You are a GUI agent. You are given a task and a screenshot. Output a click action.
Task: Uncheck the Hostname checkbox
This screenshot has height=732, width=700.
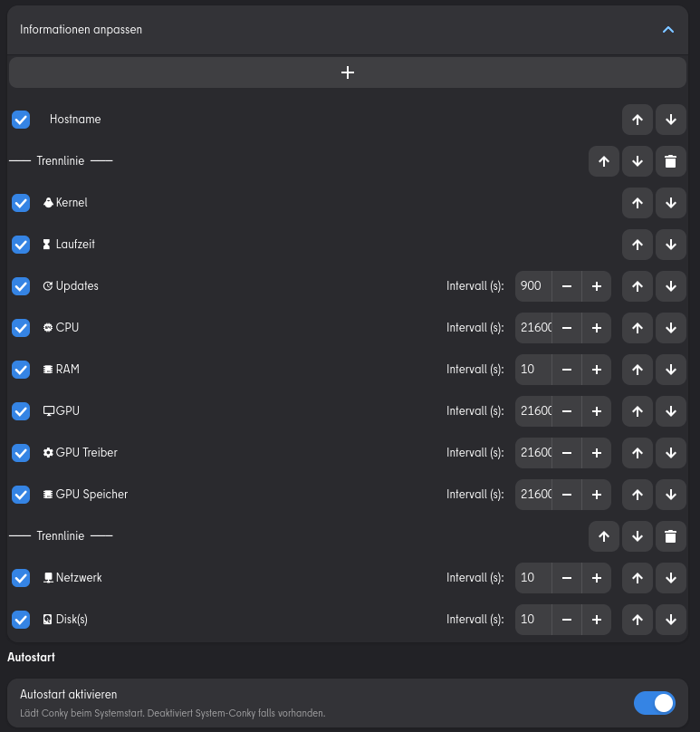pos(21,120)
